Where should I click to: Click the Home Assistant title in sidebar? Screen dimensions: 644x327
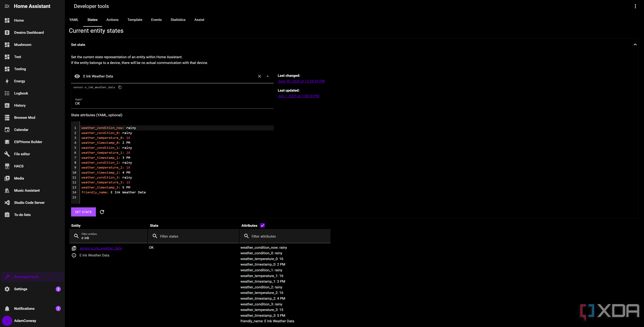point(32,6)
